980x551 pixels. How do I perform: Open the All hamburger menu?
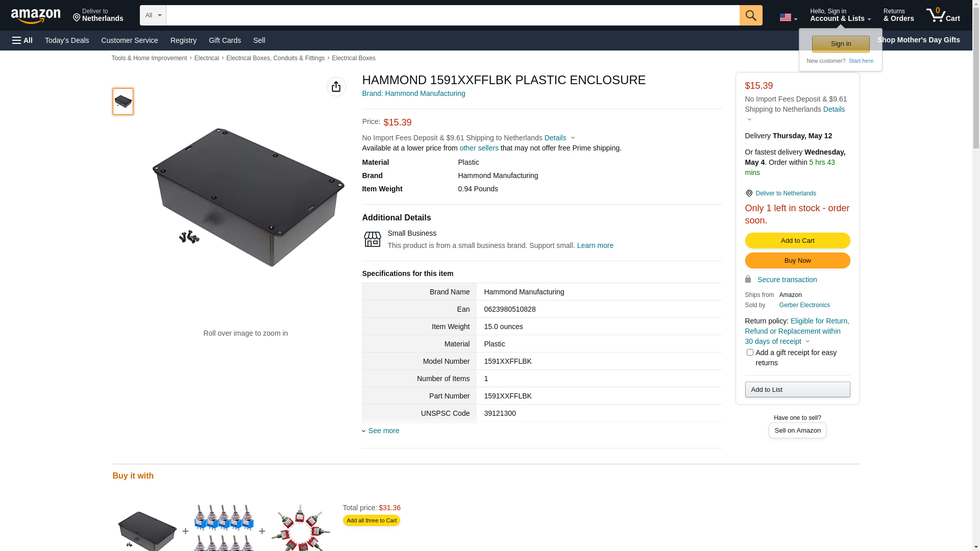(x=22, y=40)
